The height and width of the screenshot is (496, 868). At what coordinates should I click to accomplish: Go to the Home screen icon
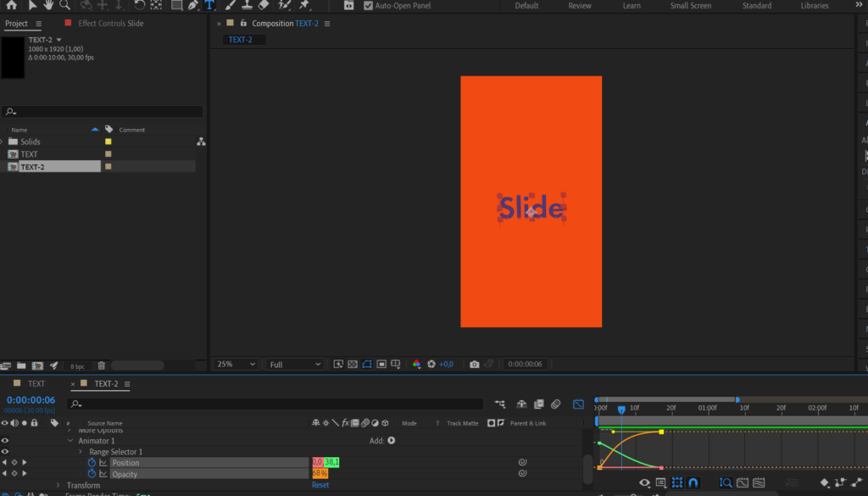pyautogui.click(x=11, y=5)
